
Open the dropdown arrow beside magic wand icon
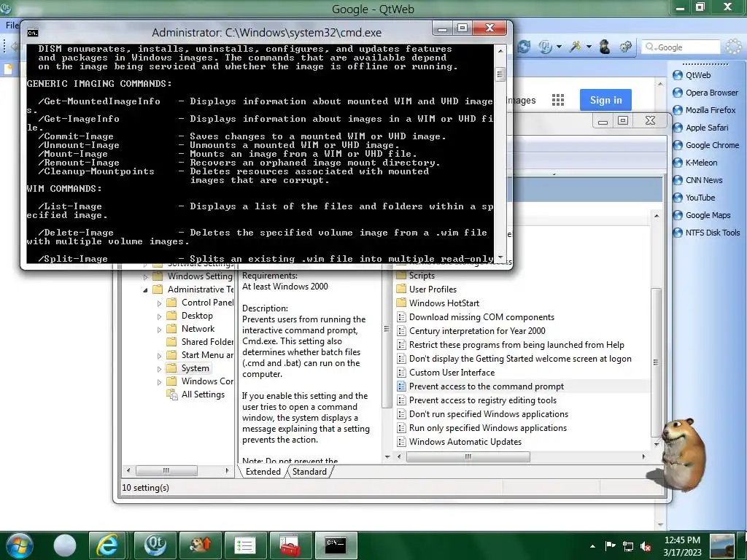click(589, 47)
